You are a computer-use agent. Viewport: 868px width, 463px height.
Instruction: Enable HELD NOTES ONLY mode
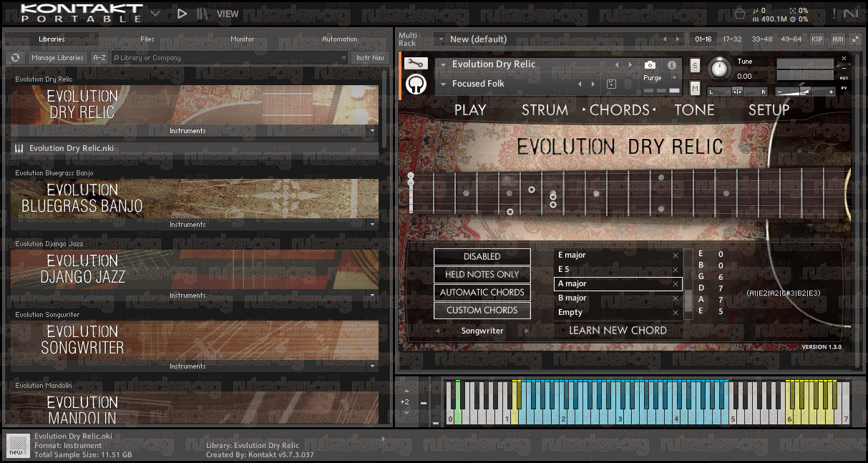(482, 275)
